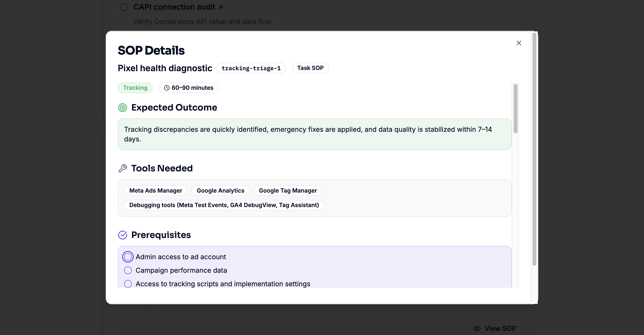Click the checkmark icon beside Prerequisites

pos(123,235)
